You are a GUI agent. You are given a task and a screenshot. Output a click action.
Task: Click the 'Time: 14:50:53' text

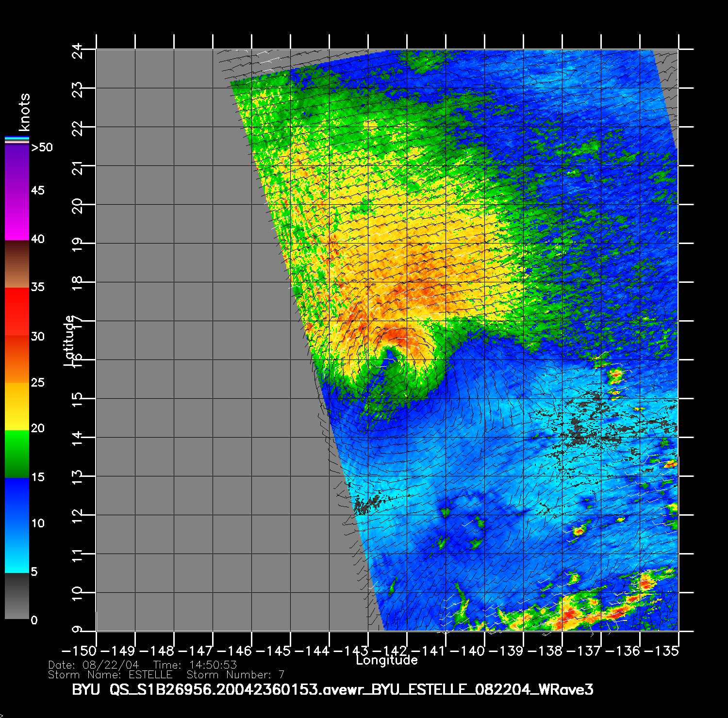pyautogui.click(x=195, y=665)
